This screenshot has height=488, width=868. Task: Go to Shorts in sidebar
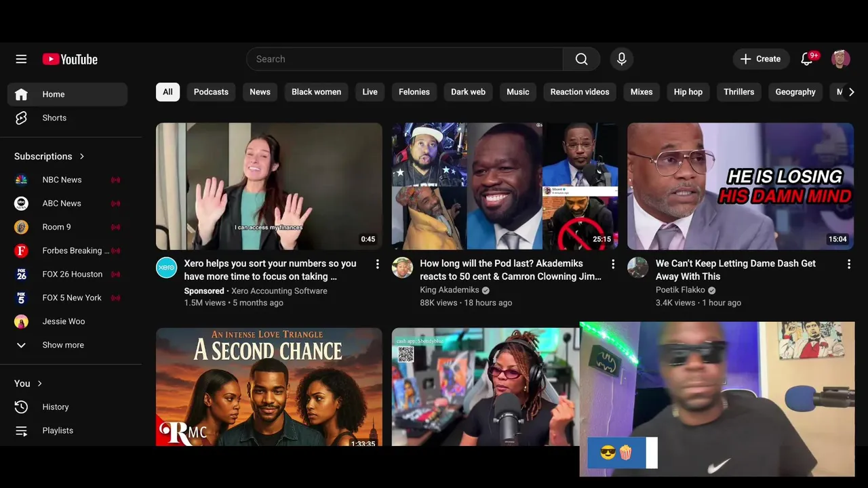pos(67,118)
